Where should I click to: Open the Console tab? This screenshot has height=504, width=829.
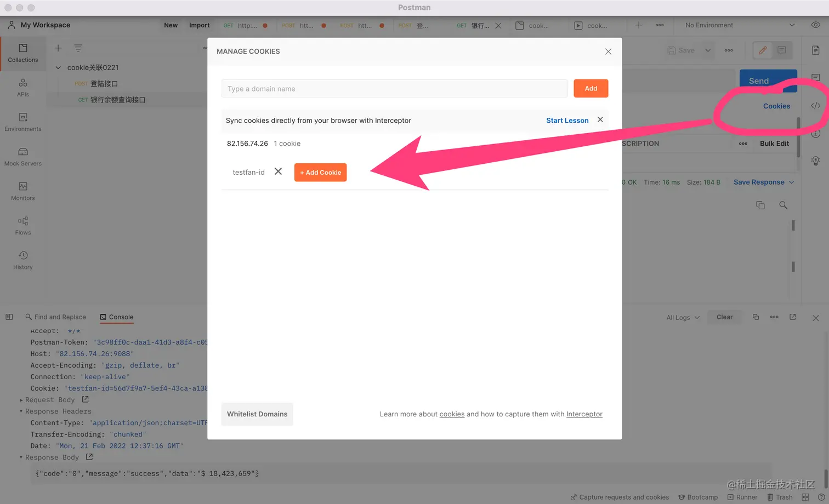tap(117, 317)
